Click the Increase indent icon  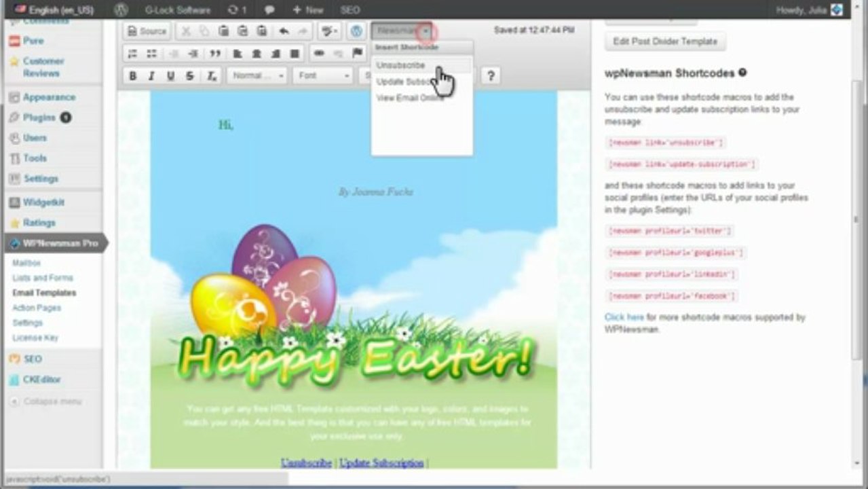pos(193,54)
